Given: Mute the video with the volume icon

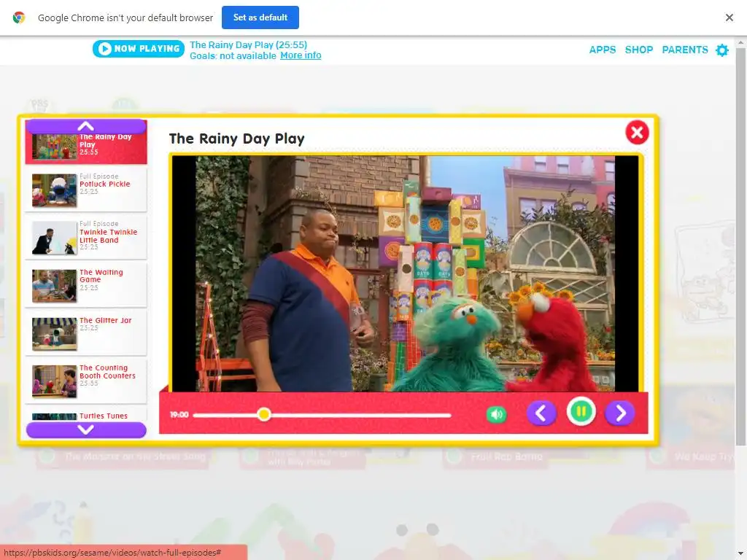Looking at the screenshot, I should 496,414.
